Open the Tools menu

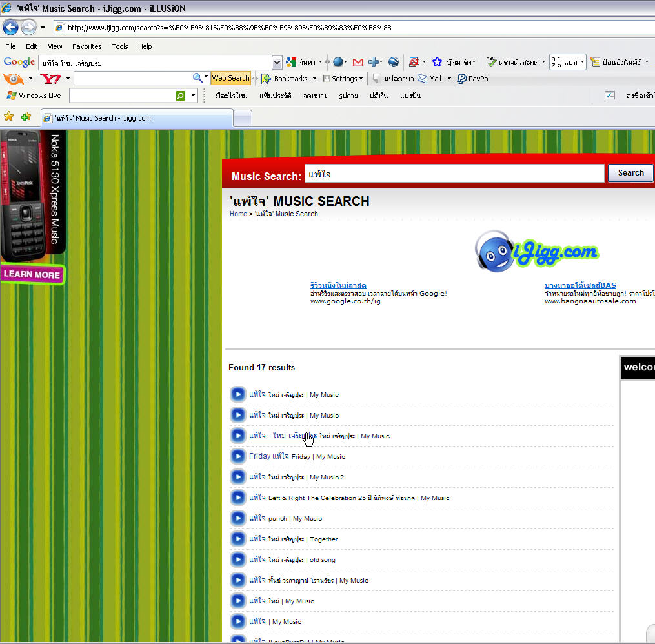(120, 46)
